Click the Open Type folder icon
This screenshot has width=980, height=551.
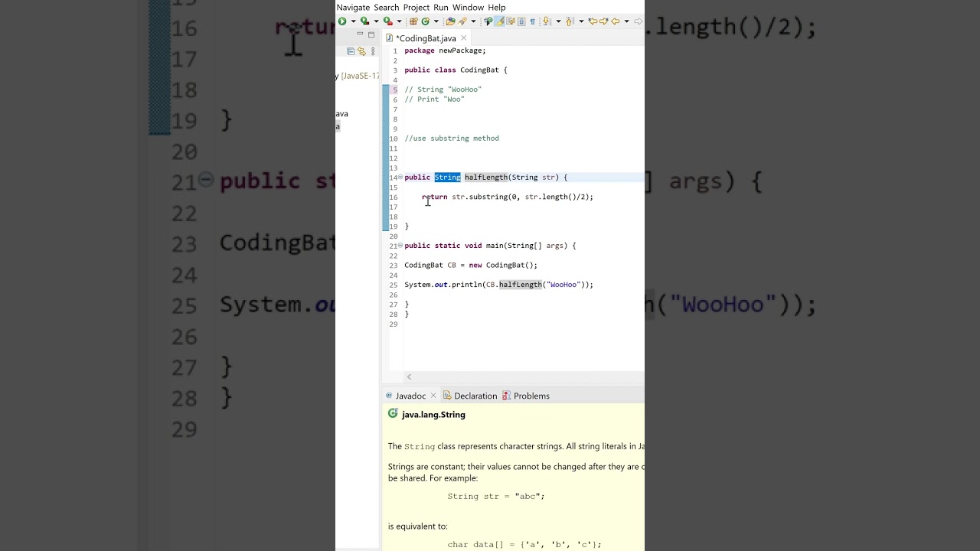pyautogui.click(x=450, y=21)
